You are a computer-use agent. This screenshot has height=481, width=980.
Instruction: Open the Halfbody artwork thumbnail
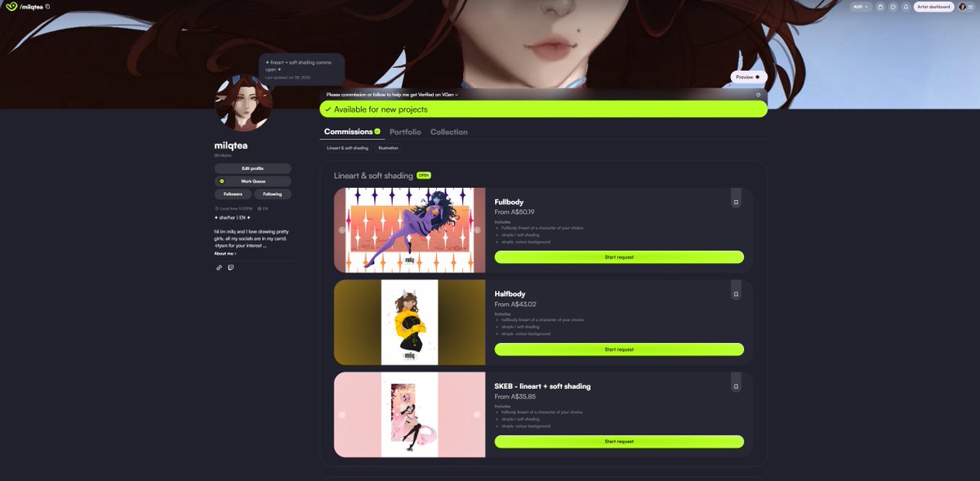[x=409, y=323]
